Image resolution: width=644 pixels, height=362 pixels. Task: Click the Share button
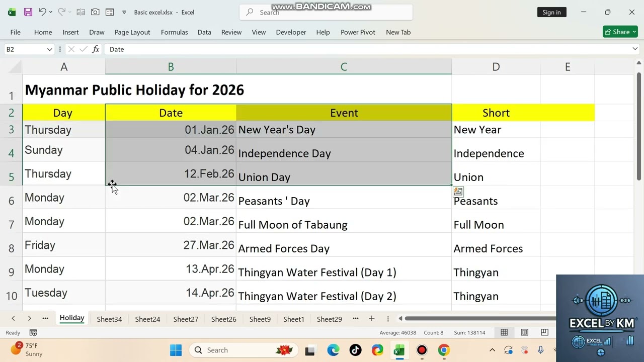(620, 32)
